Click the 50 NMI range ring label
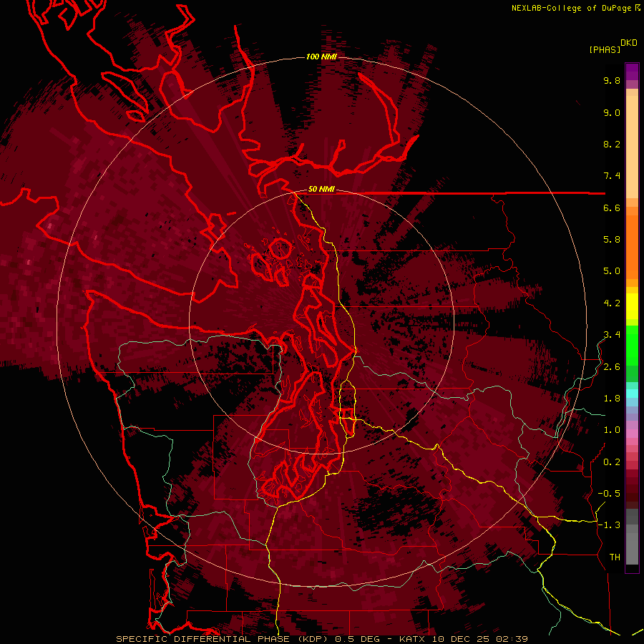This screenshot has width=644, height=644. [321, 189]
